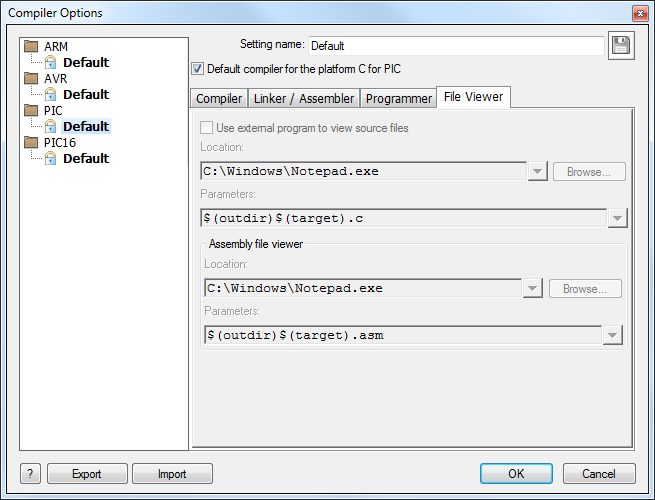Select Default setting under PIC16
Screen dimensions: 655x500
pos(86,158)
